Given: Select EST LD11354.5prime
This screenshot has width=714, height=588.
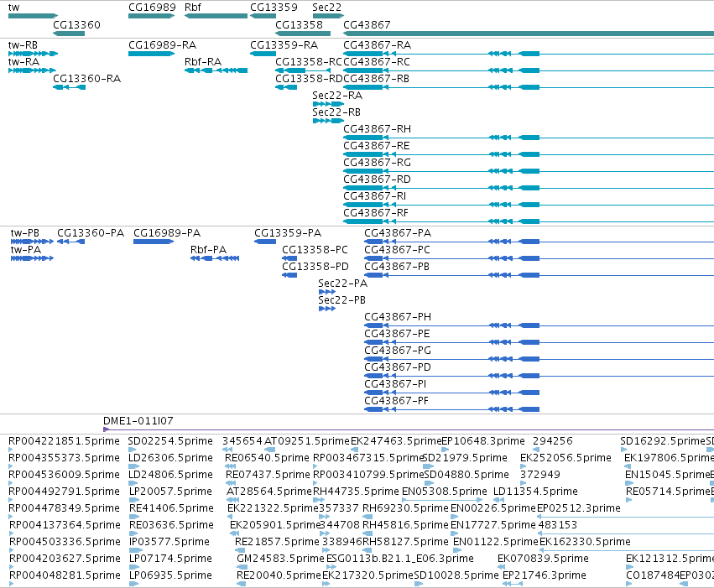Looking at the screenshot, I should coord(535,492).
